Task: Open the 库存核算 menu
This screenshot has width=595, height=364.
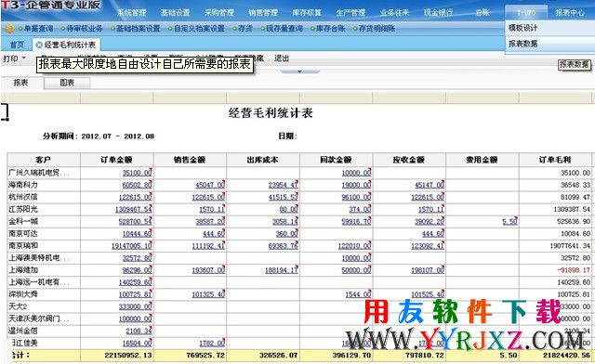Action: (307, 12)
